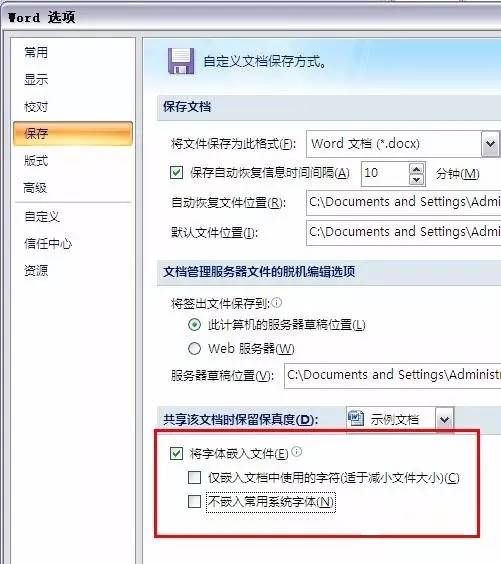This screenshot has width=501, height=564.
Task: Go to 信任中心 section
Action: (48, 244)
